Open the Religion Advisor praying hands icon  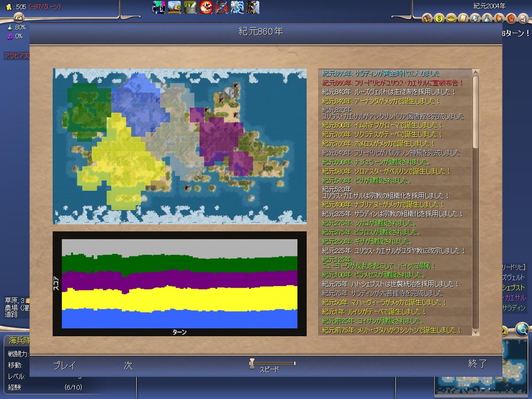coord(499,18)
